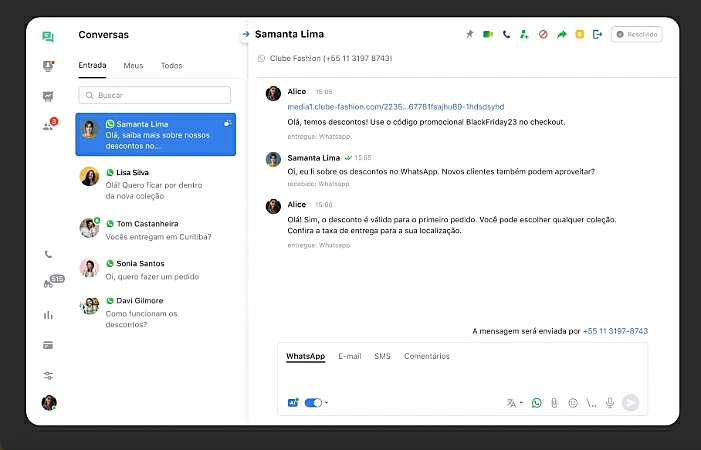
Task: Click Sonia Santos's avatar in the list
Action: 89,268
